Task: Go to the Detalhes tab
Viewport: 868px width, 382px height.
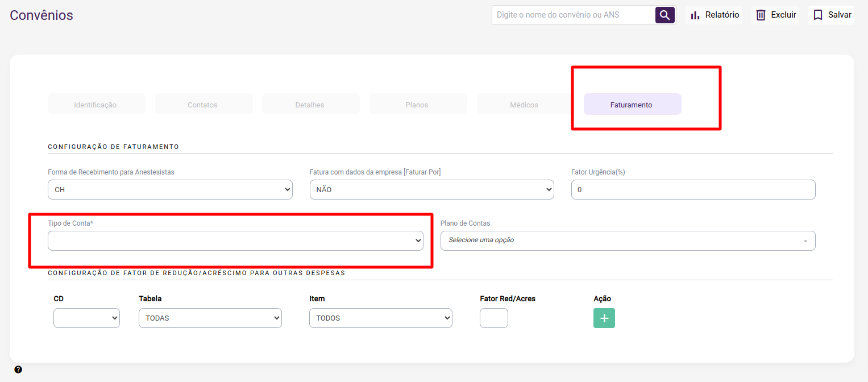Action: [310, 105]
